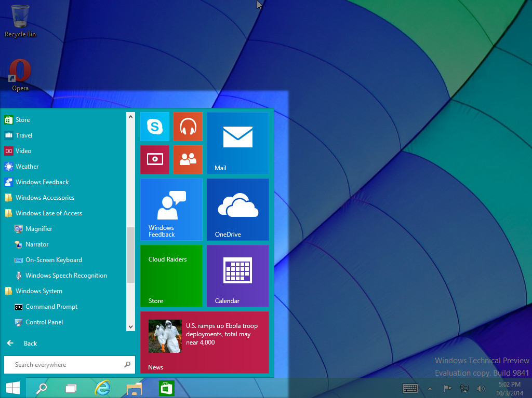Open Action Center flag icon
532x398 pixels.
pyautogui.click(x=447, y=389)
